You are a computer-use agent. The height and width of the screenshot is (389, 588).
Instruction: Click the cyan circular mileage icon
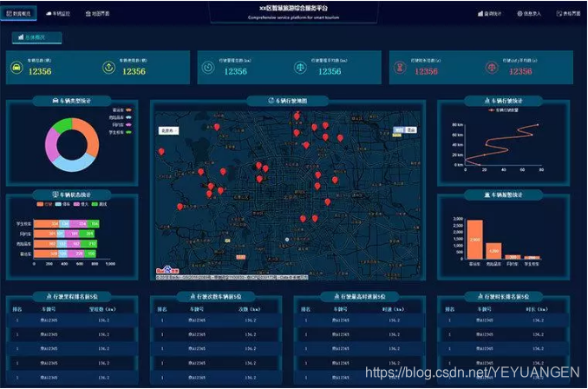pos(209,68)
